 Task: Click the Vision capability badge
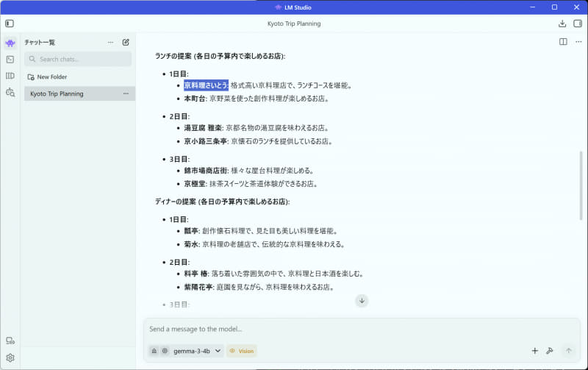(242, 351)
